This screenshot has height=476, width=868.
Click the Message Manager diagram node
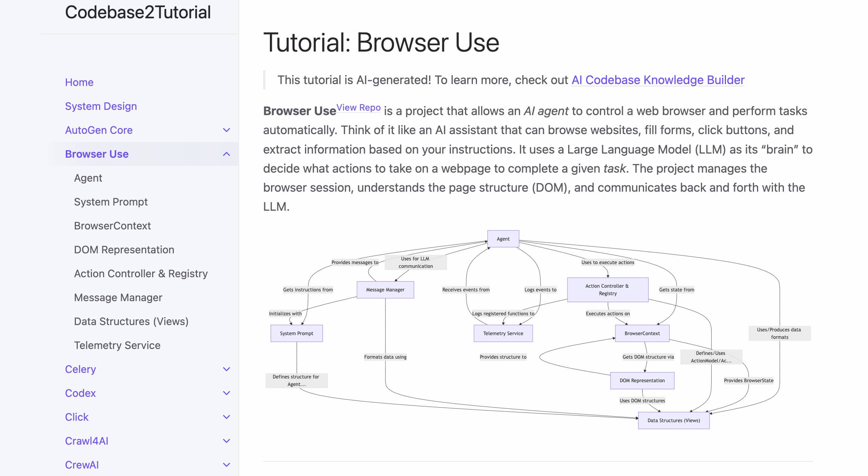tap(385, 290)
